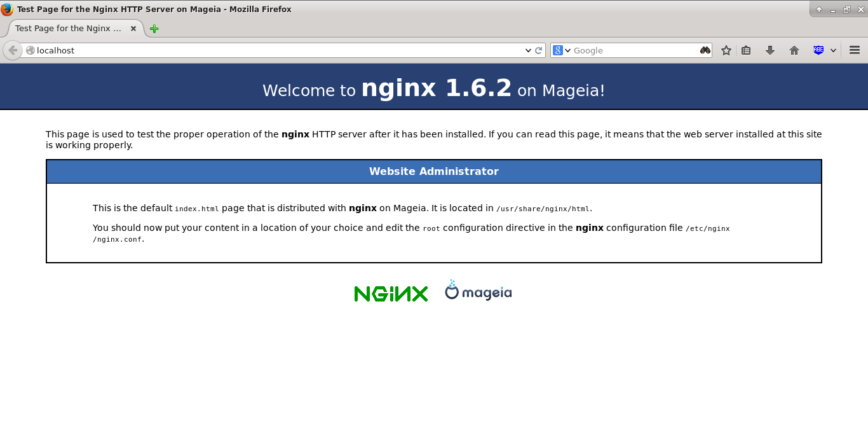868x444 pixels.
Task: Click the root directive text
Action: click(x=431, y=228)
